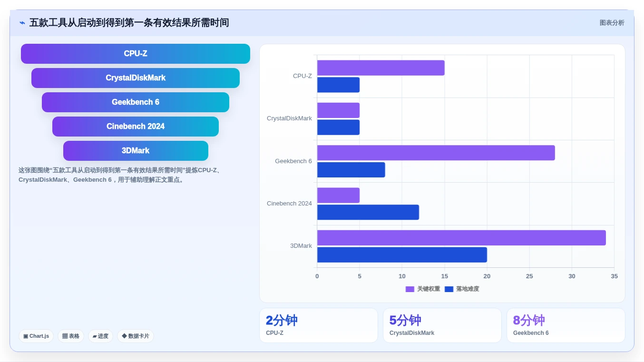Click the 表格 tag chip
The height and width of the screenshot is (362, 644).
(71, 336)
